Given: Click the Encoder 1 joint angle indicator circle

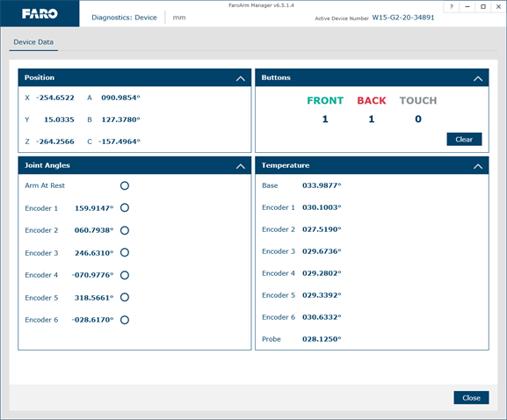Looking at the screenshot, I should point(125,207).
